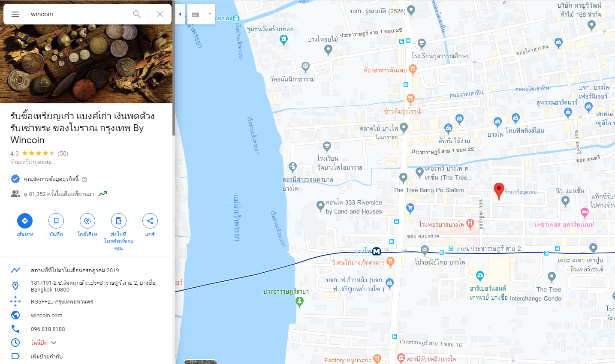Viewport: 615px width, 364px height.
Task: Click the Share icon
Action: point(150,221)
